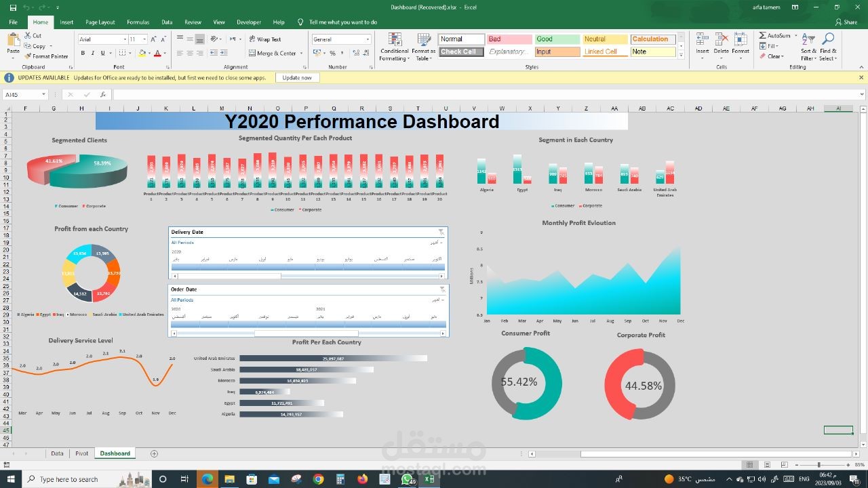Screen dimensions: 868x488
Task: Open Delivery Date time level dropdown
Action: [x=437, y=242]
